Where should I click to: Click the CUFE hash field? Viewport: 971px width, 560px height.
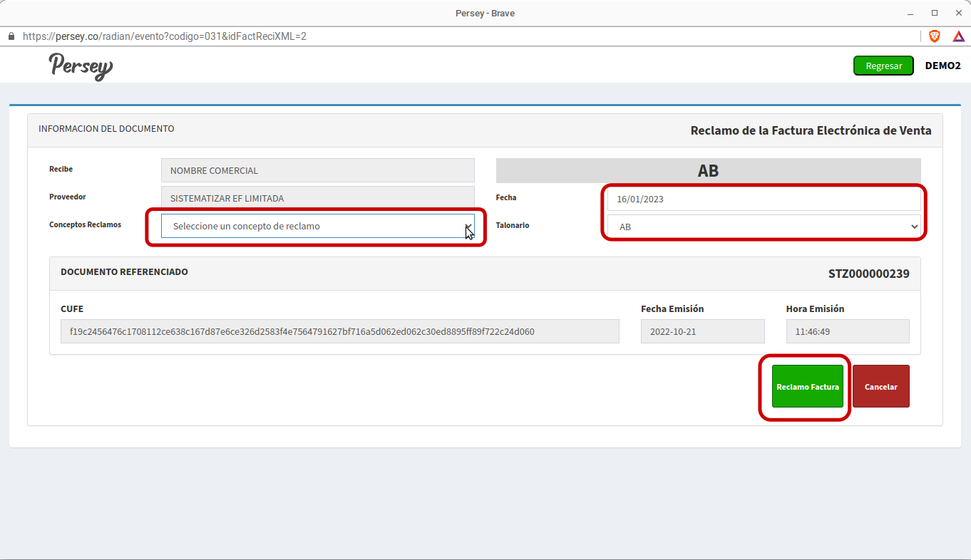pyautogui.click(x=339, y=331)
